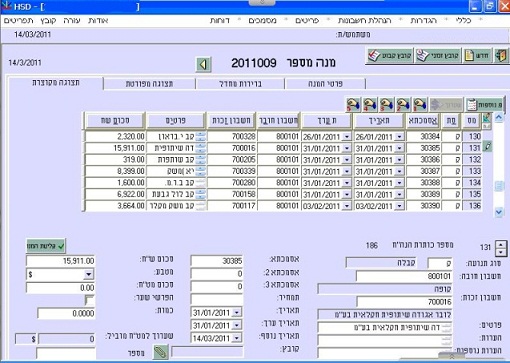Viewport: 510px width, 363px height.
Task: Toggle the הפרשי שער checkbox
Action: tap(89, 300)
